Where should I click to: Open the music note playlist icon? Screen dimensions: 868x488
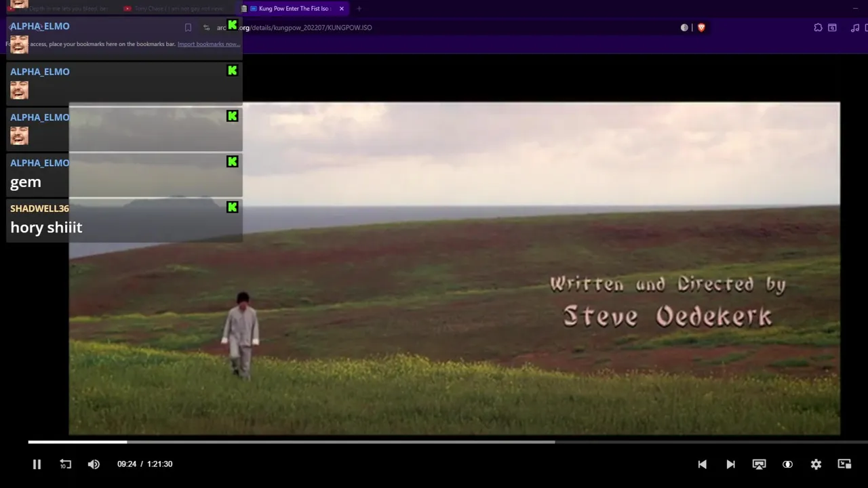tap(854, 28)
